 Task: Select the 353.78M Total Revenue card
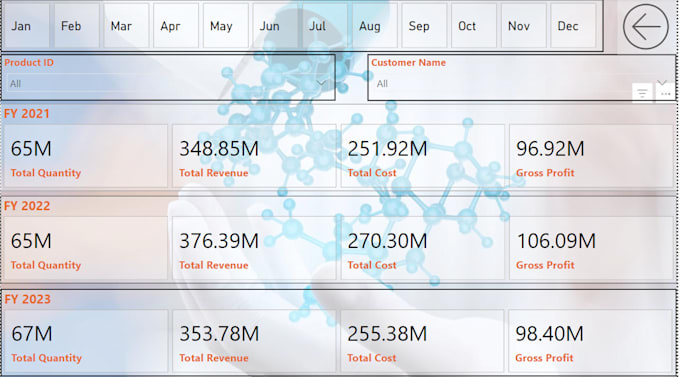(x=254, y=341)
